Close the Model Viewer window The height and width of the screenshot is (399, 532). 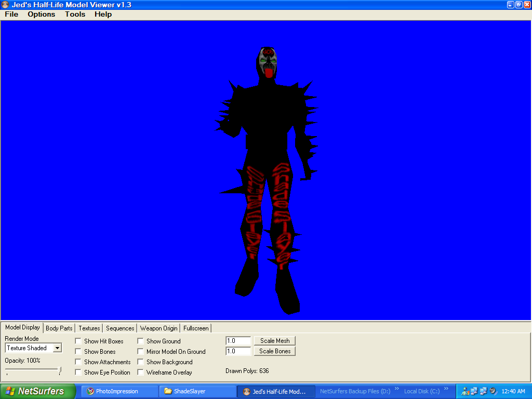coord(527,5)
